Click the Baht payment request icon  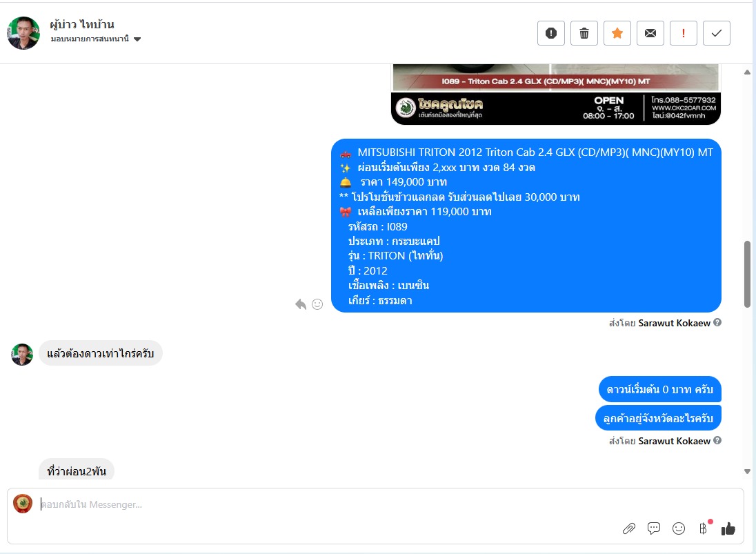704,528
